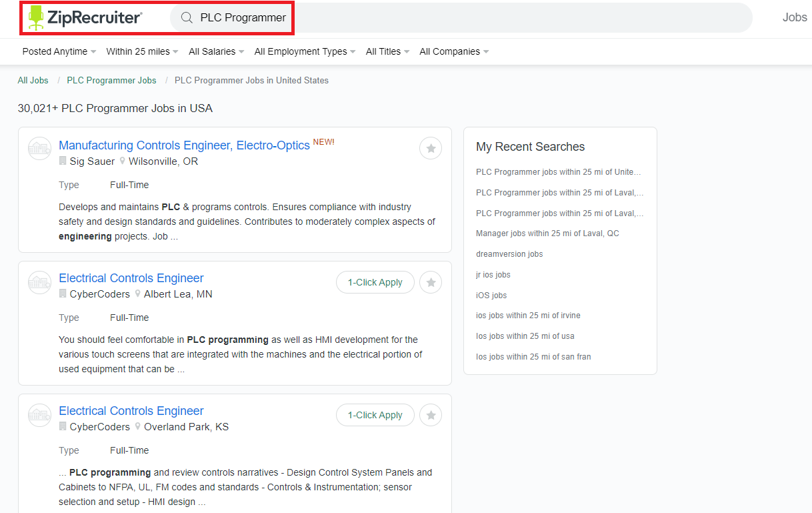Go to All Jobs breadcrumb
812x513 pixels.
[x=33, y=80]
